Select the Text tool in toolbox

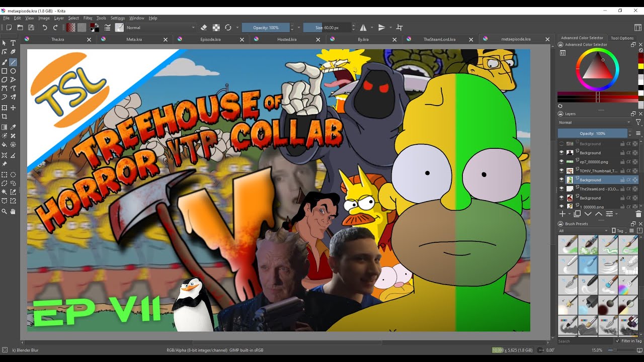13,43
